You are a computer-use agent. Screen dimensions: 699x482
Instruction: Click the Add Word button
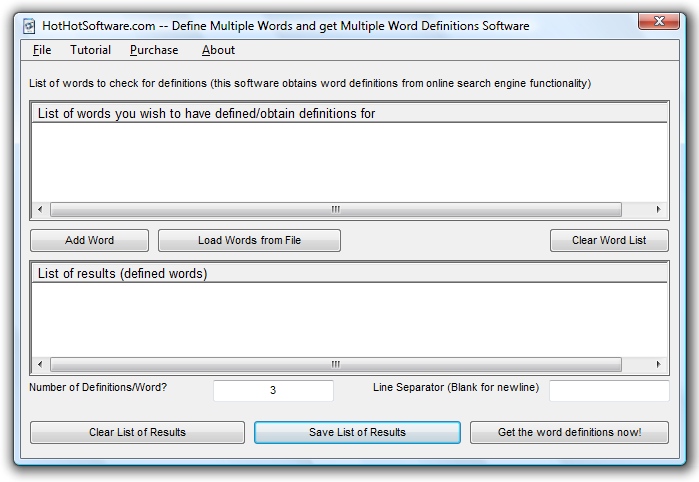[x=89, y=240]
